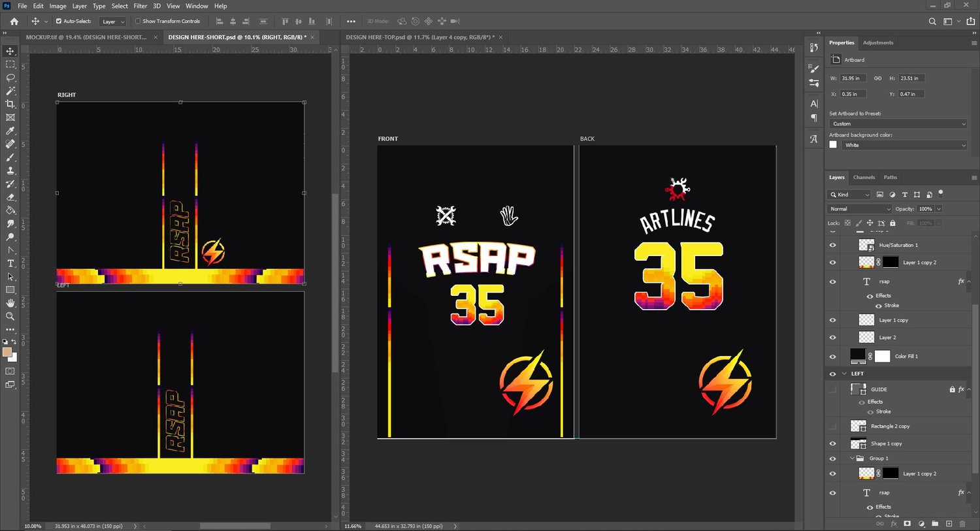Switch to the Channels tab
980x531 pixels.
[x=864, y=177]
